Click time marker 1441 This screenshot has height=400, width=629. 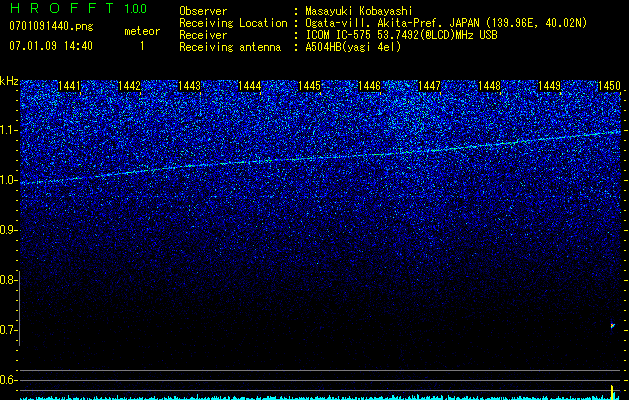pos(69,86)
